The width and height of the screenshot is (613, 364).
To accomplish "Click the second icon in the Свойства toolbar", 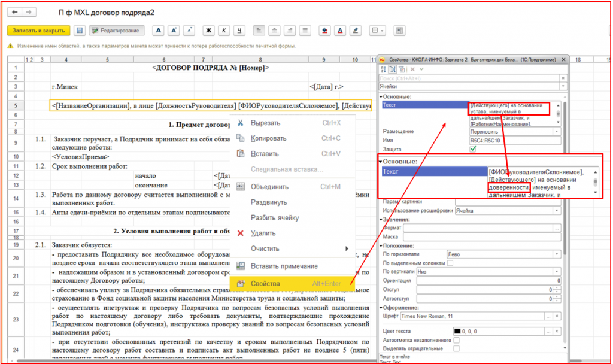I will (x=393, y=69).
